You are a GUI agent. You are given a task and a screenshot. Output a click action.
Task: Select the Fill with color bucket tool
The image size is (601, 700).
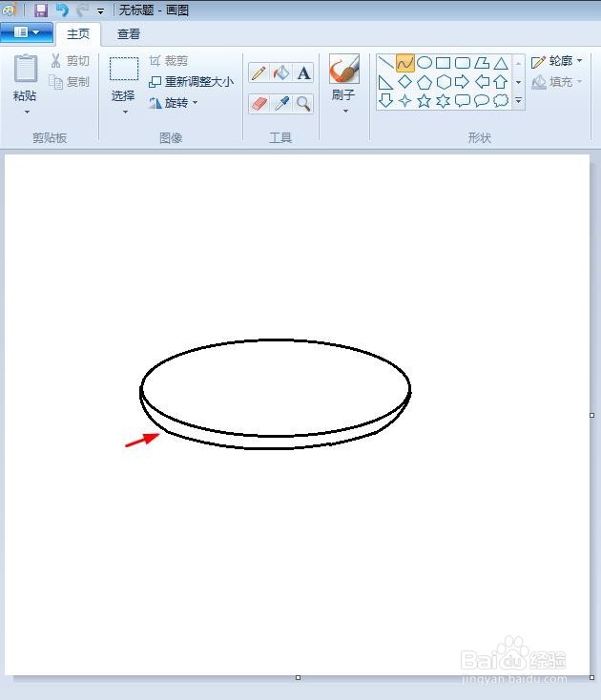pos(281,72)
